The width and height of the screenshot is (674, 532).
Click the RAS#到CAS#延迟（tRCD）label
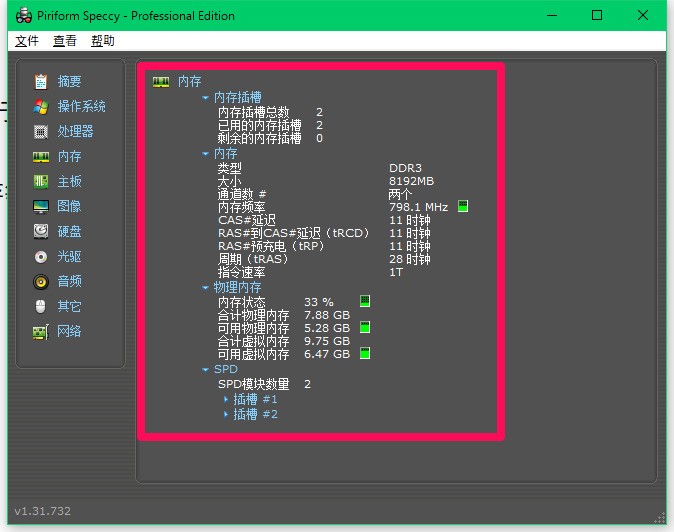294,233
